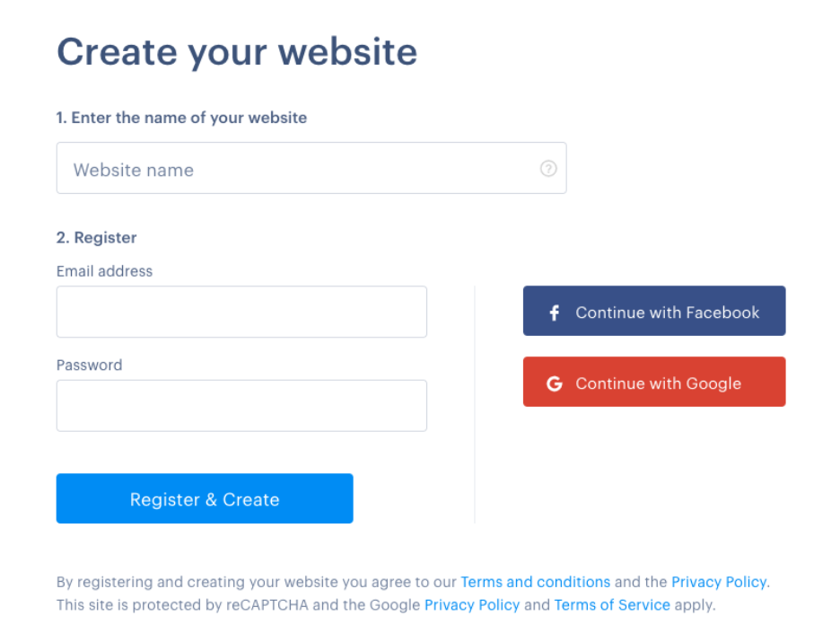This screenshot has width=840, height=633.
Task: Open the Terms of Service link
Action: 612,604
